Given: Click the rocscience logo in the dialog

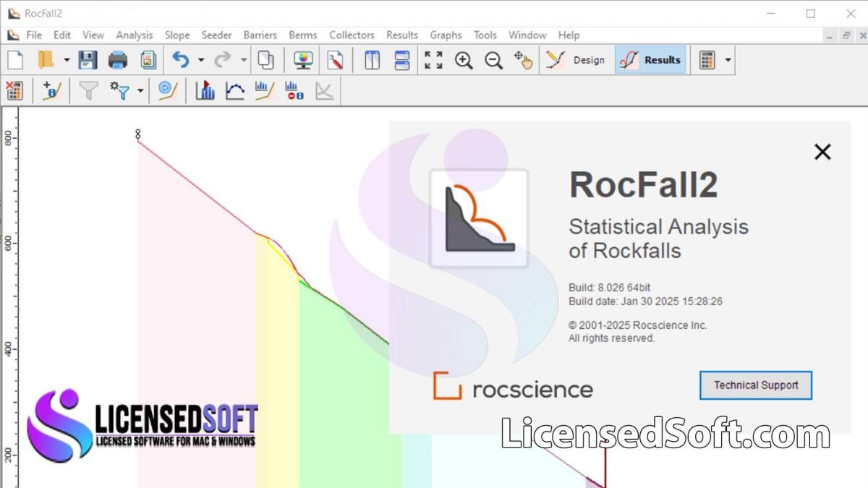Looking at the screenshot, I should click(513, 387).
